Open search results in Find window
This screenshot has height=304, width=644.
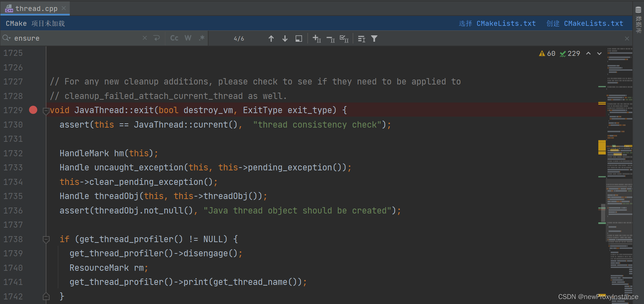pos(361,39)
